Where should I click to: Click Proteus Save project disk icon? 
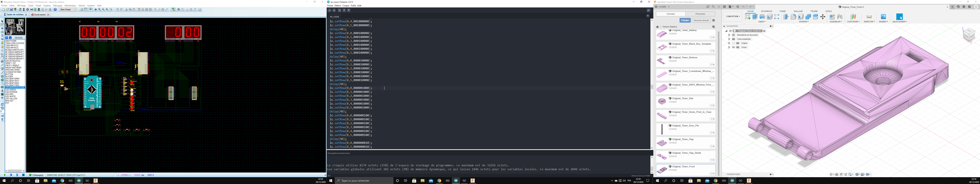11,10
